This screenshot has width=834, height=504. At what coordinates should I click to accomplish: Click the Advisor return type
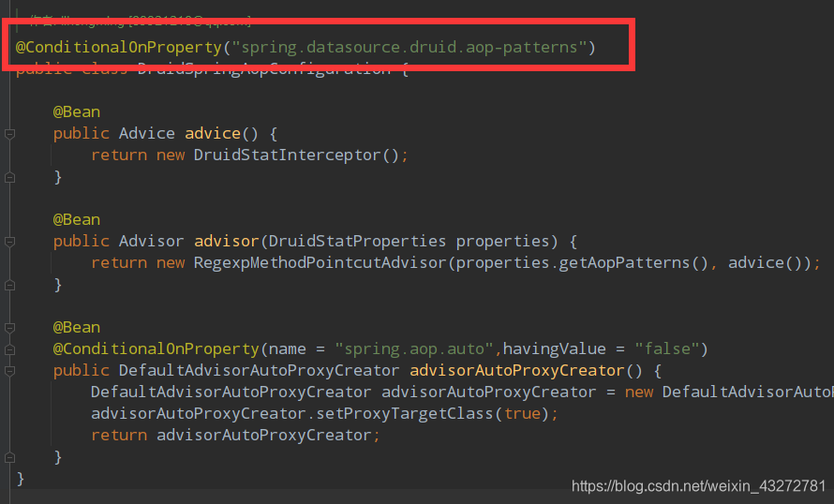tap(152, 242)
